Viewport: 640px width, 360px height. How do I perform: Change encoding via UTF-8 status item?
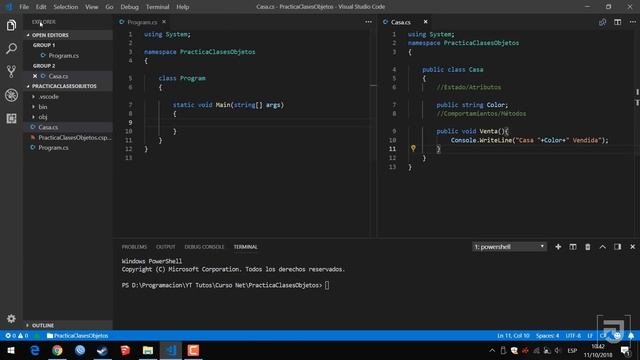pyautogui.click(x=573, y=336)
